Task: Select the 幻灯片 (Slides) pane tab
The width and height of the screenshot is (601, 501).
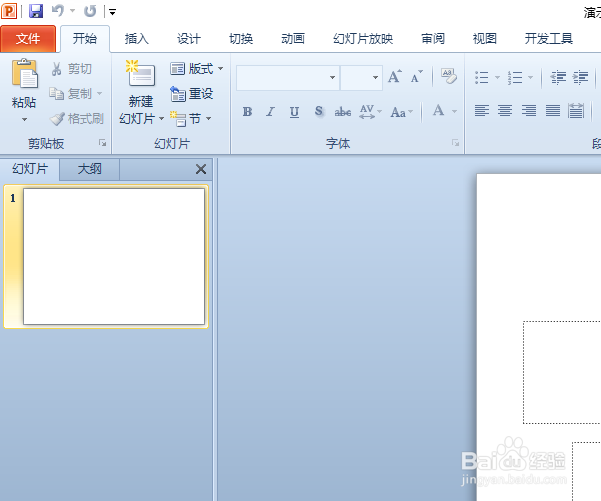Action: tap(30, 169)
